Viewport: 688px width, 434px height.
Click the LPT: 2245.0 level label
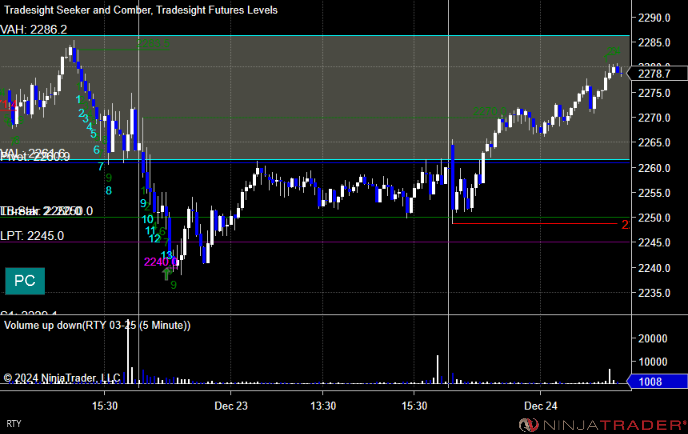(32, 236)
